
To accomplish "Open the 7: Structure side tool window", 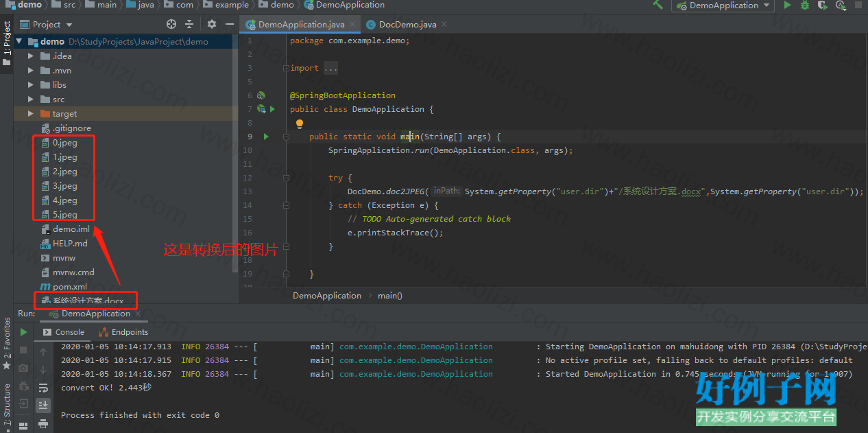I will 7,408.
